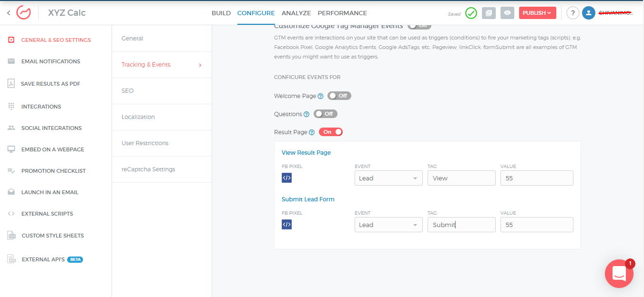The height and width of the screenshot is (297, 644).
Task: Open Launch in an Email section
Action: point(50,192)
